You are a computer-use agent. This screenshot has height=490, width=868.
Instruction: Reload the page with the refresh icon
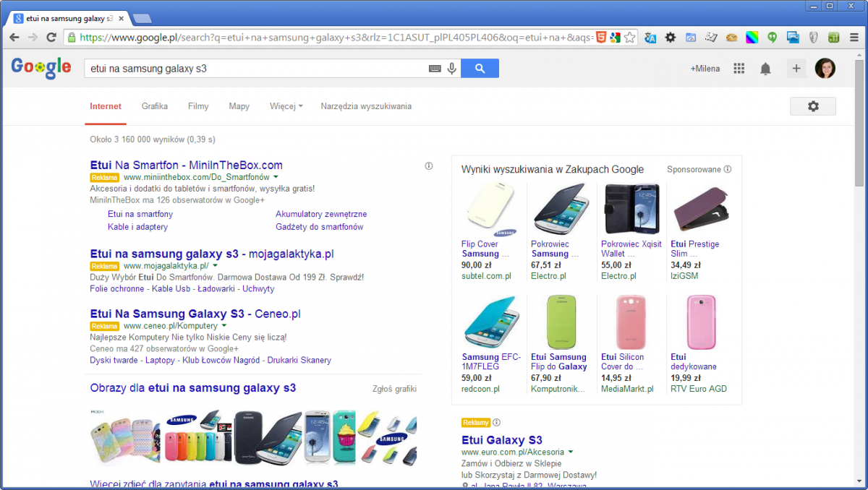tap(51, 37)
